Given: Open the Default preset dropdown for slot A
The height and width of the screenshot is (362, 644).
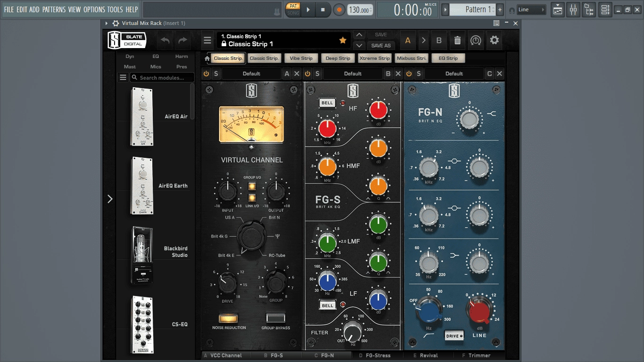Looking at the screenshot, I should tap(251, 74).
